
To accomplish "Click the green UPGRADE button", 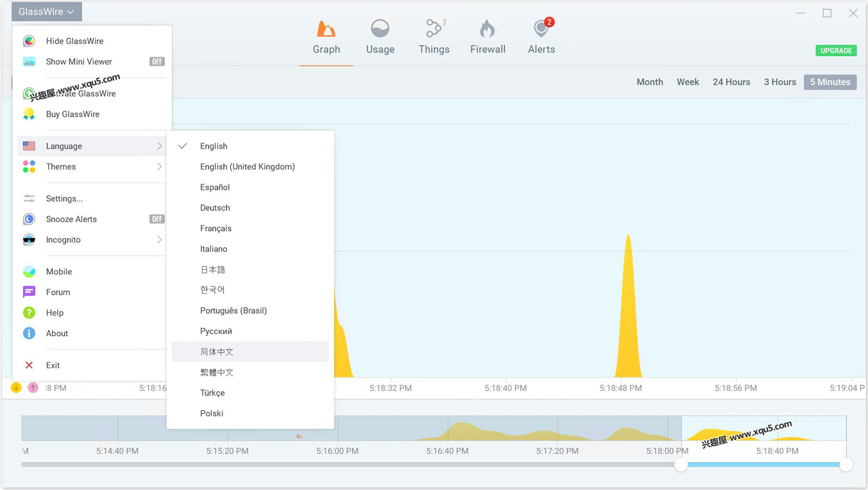I will click(x=836, y=50).
